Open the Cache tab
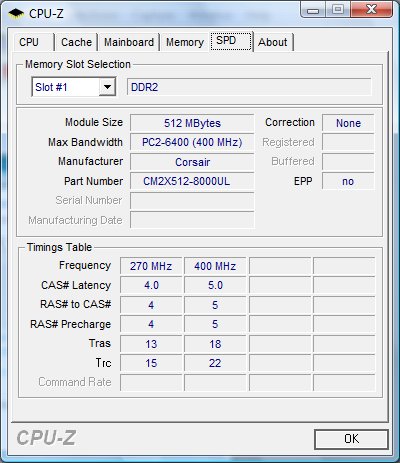Viewport: 400px width, 463px height. click(76, 42)
